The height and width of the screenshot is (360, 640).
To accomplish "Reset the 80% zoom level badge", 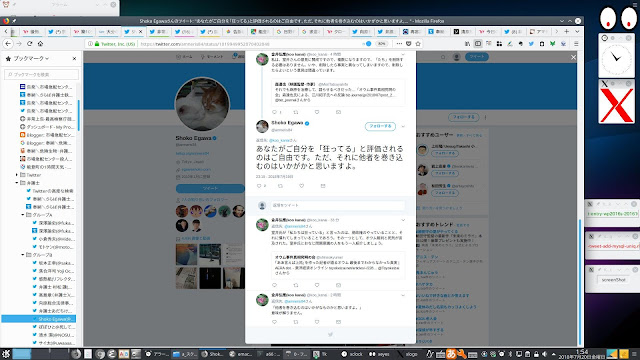I will click(382, 44).
